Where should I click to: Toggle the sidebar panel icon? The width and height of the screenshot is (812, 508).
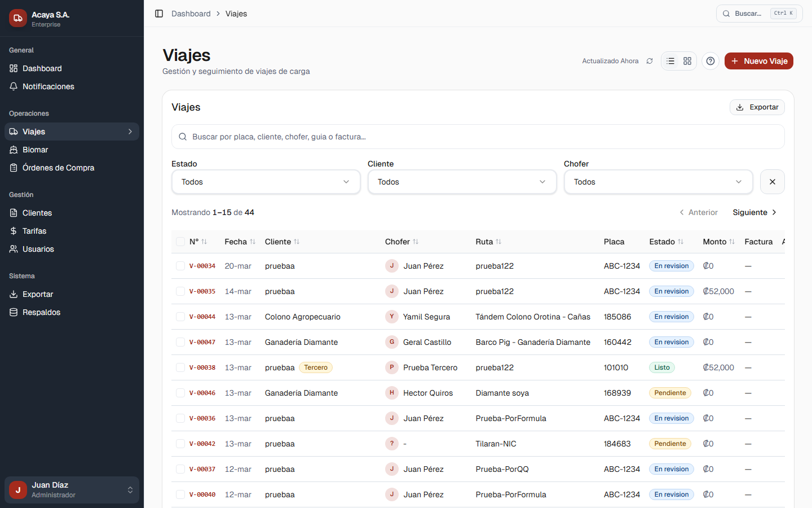[x=159, y=14]
